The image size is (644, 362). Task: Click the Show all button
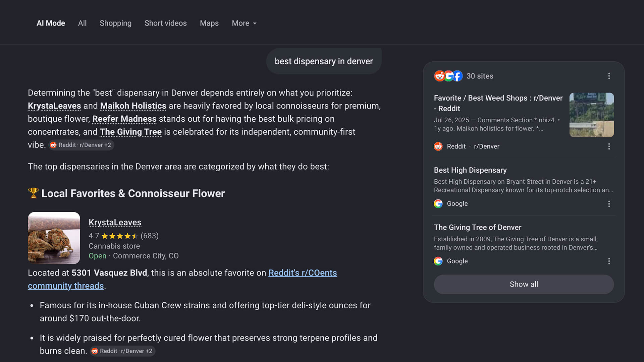point(524,285)
